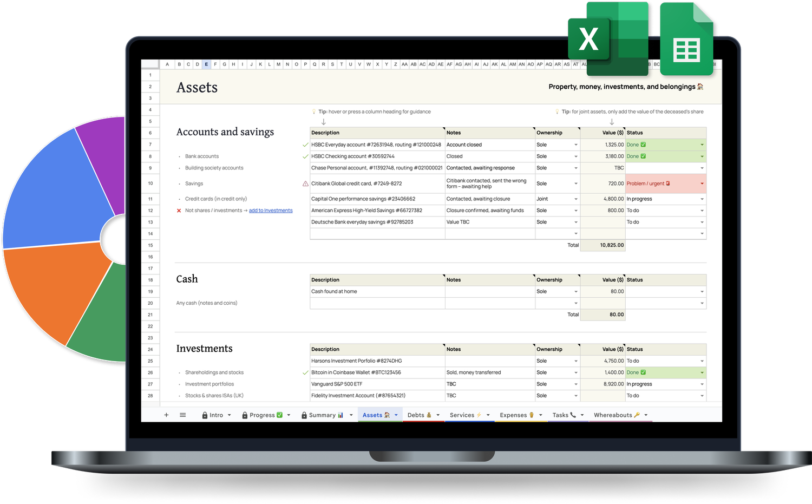
Task: Click the Google Sheets logo icon
Action: [x=686, y=38]
